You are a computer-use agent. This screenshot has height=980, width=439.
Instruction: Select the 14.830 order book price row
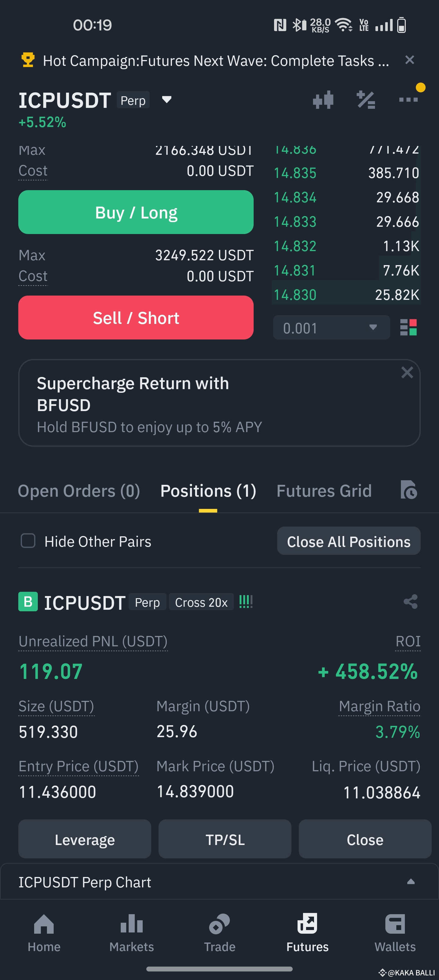click(346, 295)
